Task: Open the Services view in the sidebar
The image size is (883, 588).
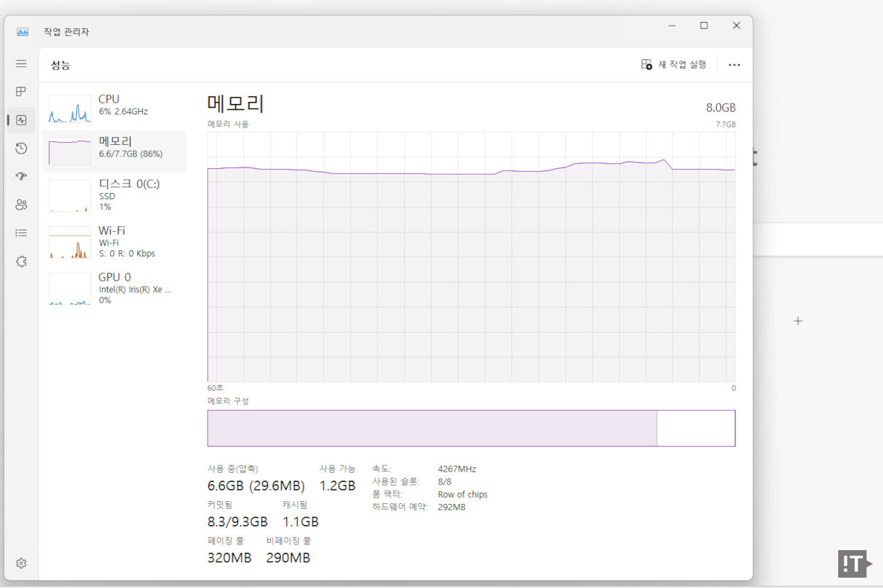Action: pyautogui.click(x=21, y=261)
